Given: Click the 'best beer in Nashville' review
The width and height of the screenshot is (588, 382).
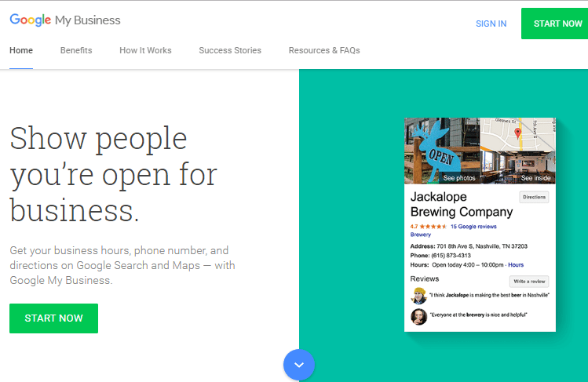Looking at the screenshot, I should pyautogui.click(x=489, y=295).
